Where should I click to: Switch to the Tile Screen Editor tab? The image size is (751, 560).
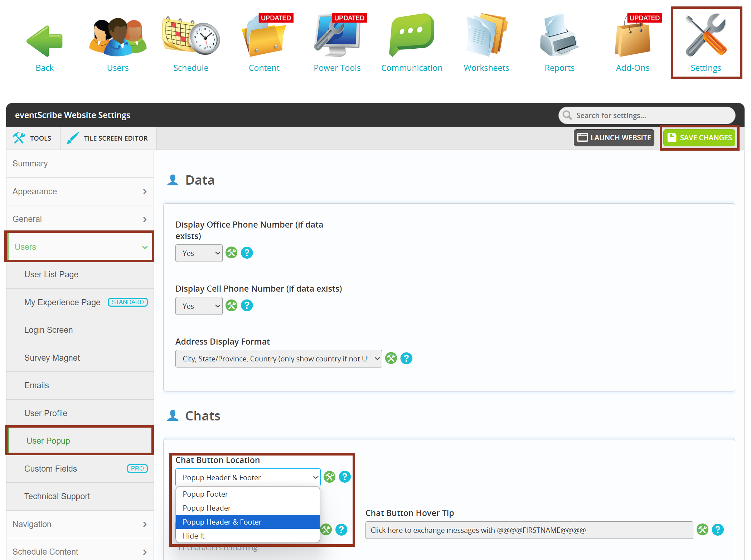(x=108, y=138)
